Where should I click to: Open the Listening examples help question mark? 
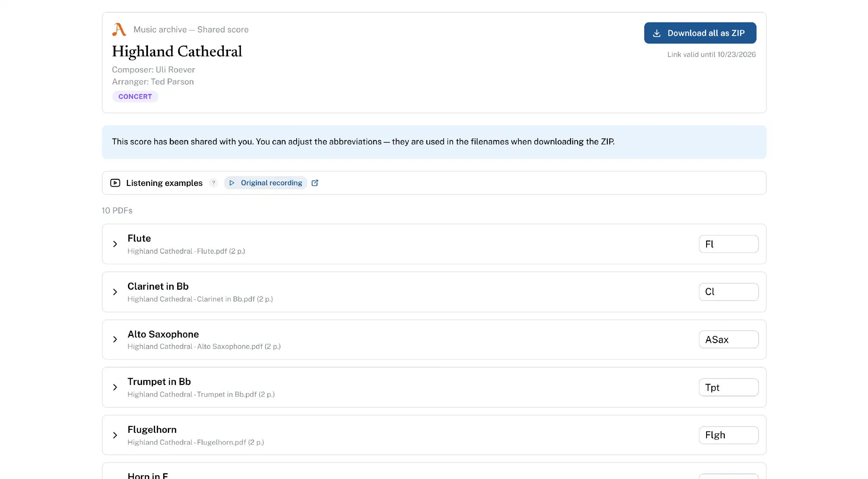(214, 183)
